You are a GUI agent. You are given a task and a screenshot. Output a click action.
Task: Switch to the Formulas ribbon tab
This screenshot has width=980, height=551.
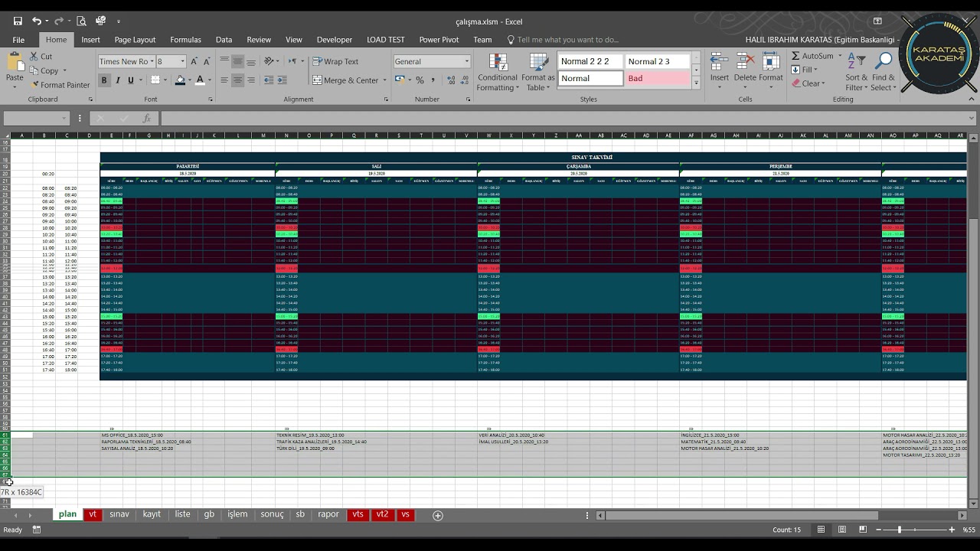click(x=185, y=40)
